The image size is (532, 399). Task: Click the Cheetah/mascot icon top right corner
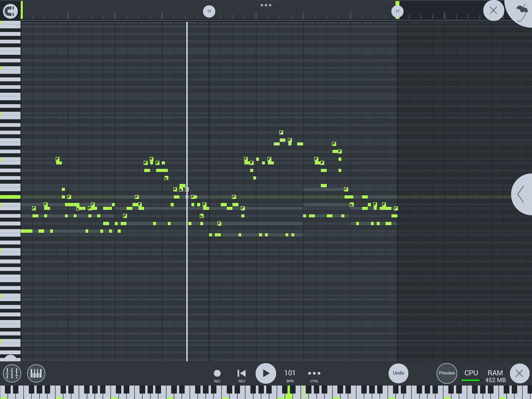coord(522,10)
